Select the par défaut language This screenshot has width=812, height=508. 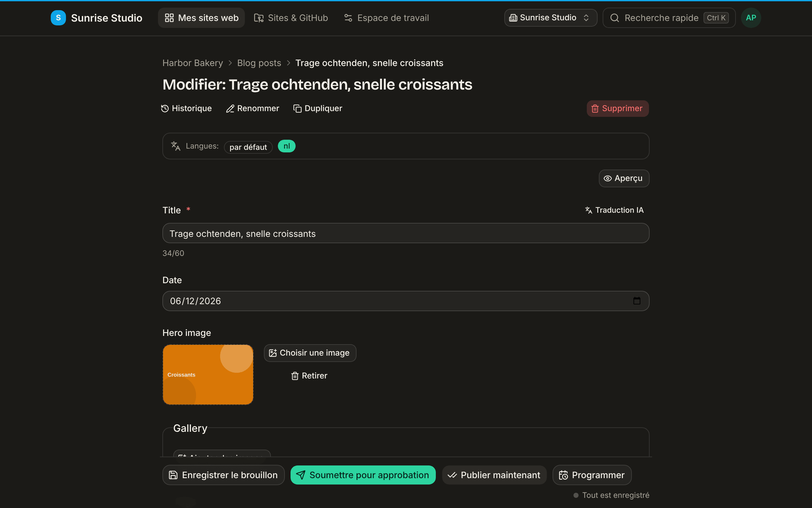(x=248, y=147)
